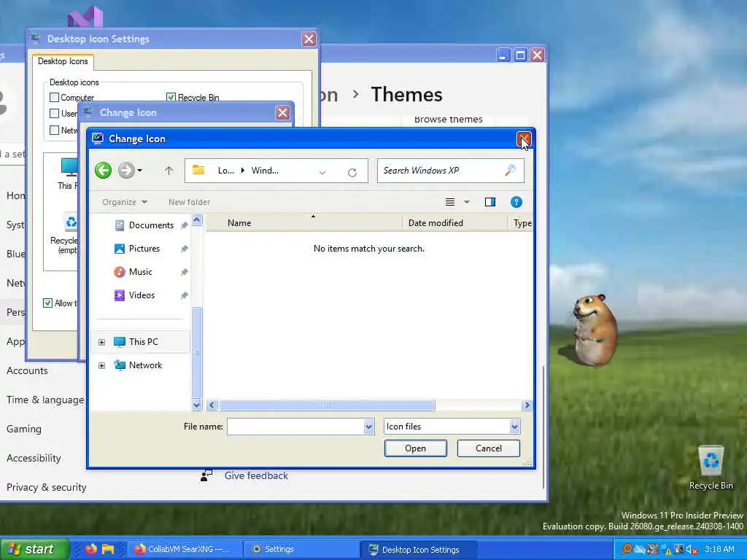
Task: Go back with the green back arrow
Action: [103, 170]
